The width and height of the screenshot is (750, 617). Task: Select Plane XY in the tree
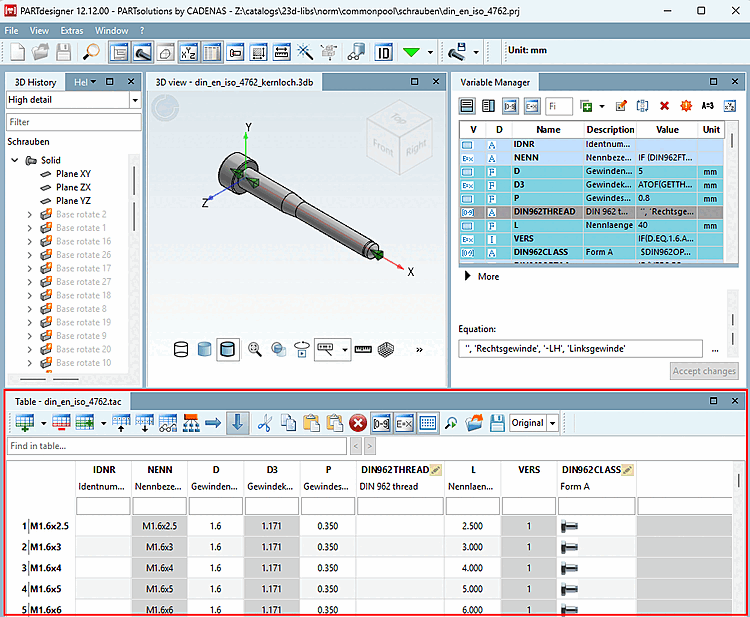pyautogui.click(x=73, y=174)
